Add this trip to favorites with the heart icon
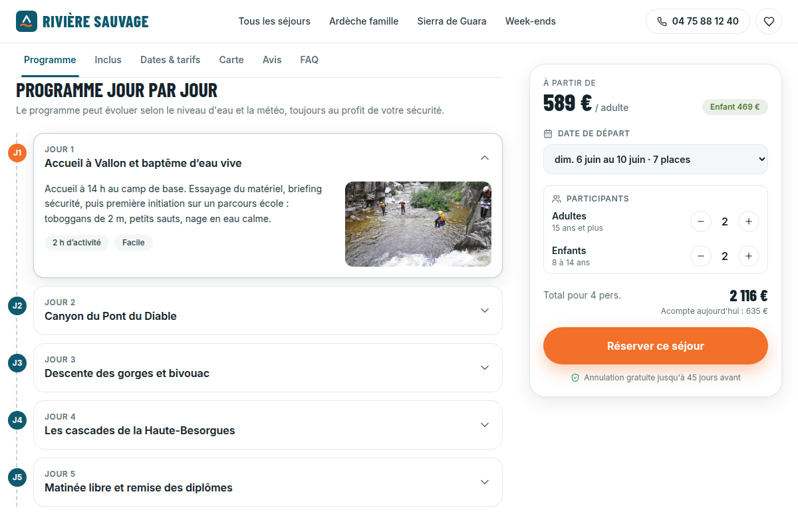The image size is (798, 532). click(x=769, y=21)
